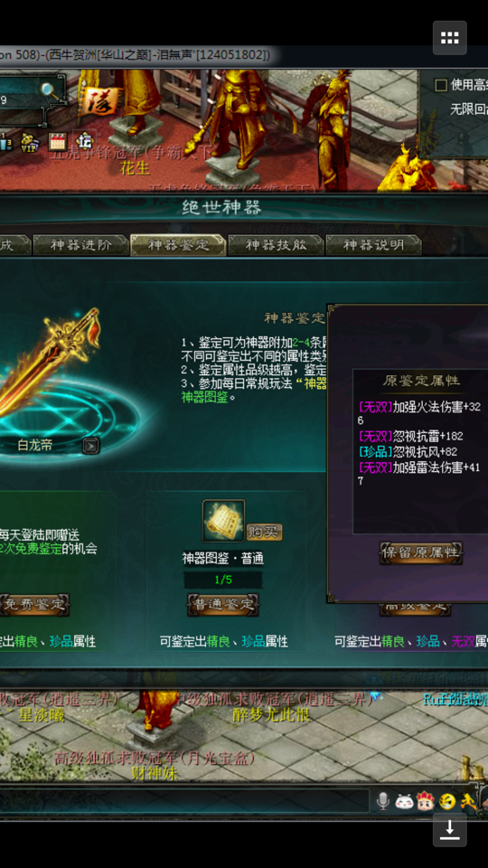
Task: Click the grinning yellow smiley emoji
Action: click(447, 801)
